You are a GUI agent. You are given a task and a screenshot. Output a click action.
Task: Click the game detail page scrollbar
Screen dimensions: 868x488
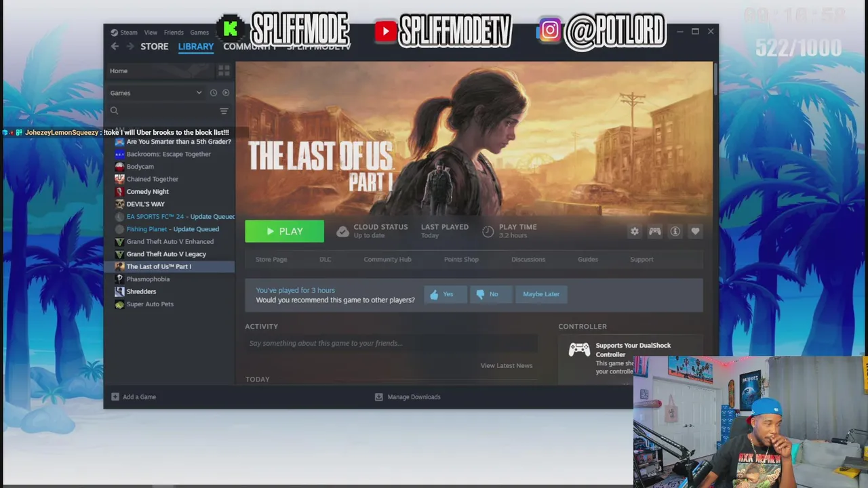tap(715, 78)
